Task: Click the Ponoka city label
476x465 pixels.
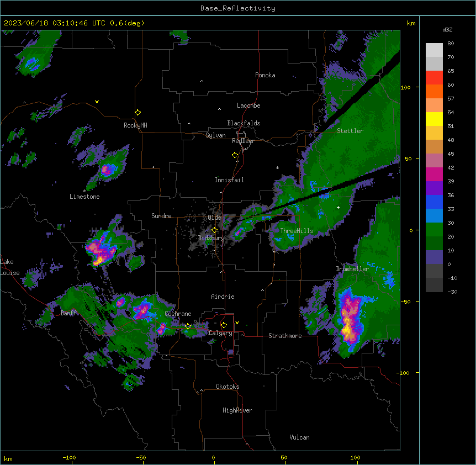Action: pyautogui.click(x=265, y=75)
